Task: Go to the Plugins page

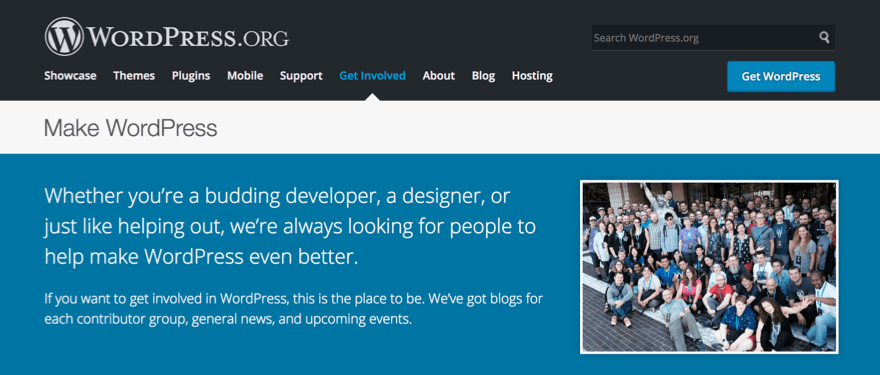Action: [x=191, y=76]
